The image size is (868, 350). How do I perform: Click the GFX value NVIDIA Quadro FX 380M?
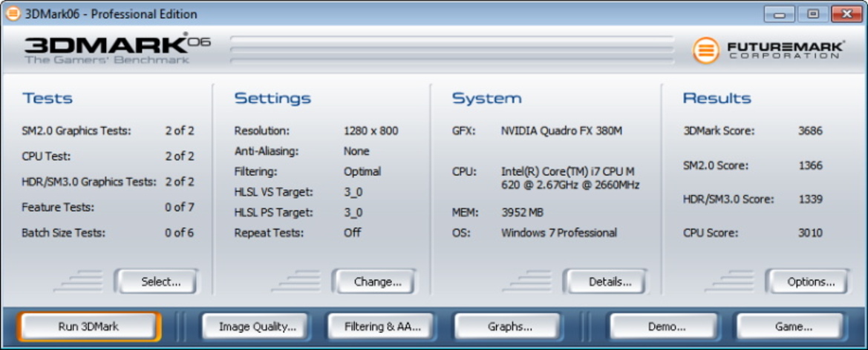tap(562, 131)
